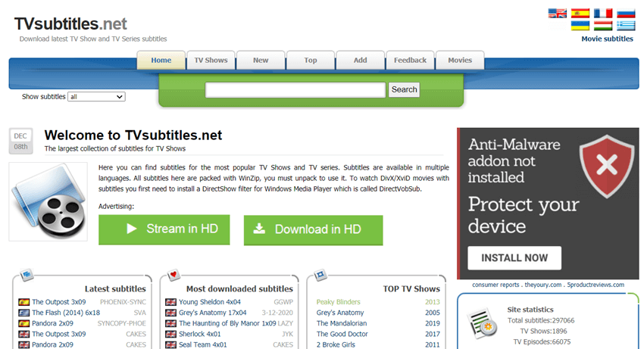Go to the Home tab
644x349 pixels.
pos(161,61)
